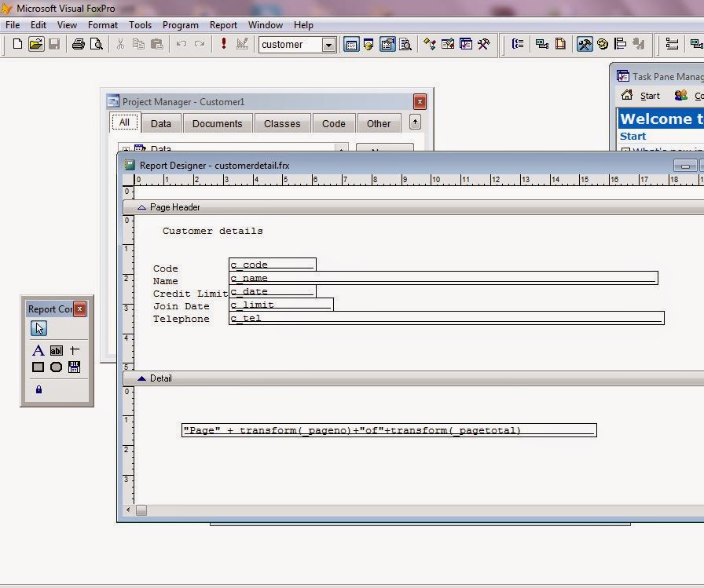Click the Paste clipboard icon

(156, 44)
